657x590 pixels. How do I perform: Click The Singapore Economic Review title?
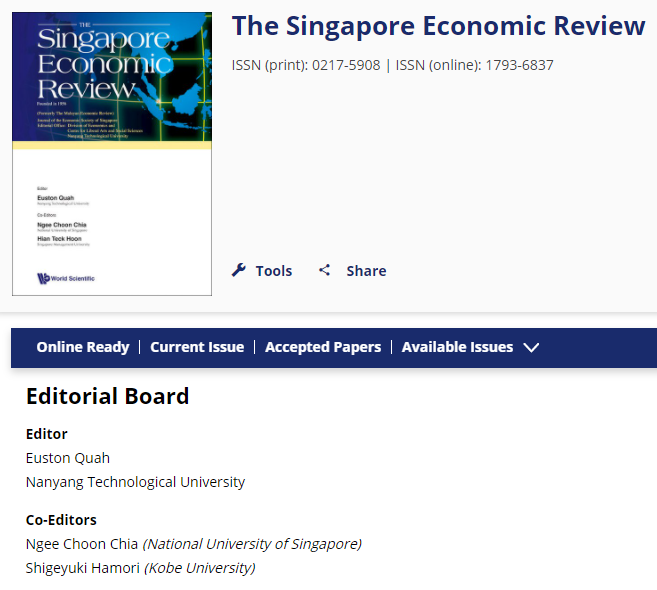coord(438,26)
